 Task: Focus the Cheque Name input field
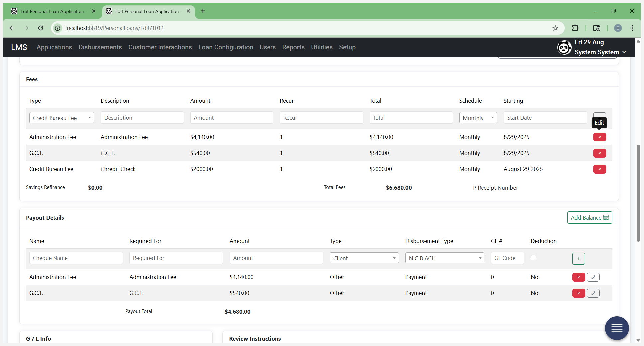(76, 258)
